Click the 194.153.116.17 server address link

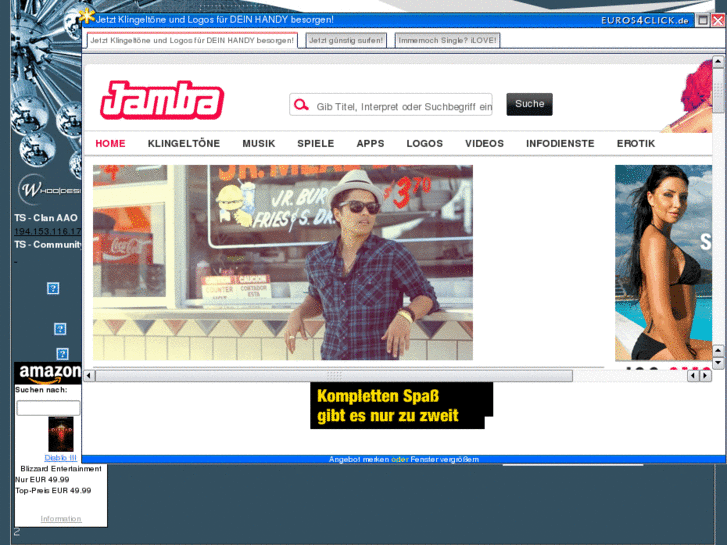[48, 231]
